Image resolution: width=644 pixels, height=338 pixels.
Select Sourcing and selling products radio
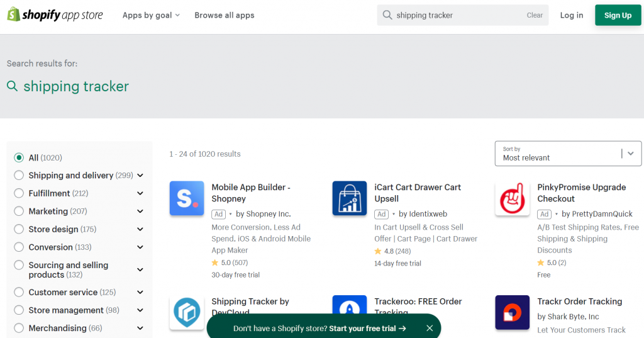[19, 265]
